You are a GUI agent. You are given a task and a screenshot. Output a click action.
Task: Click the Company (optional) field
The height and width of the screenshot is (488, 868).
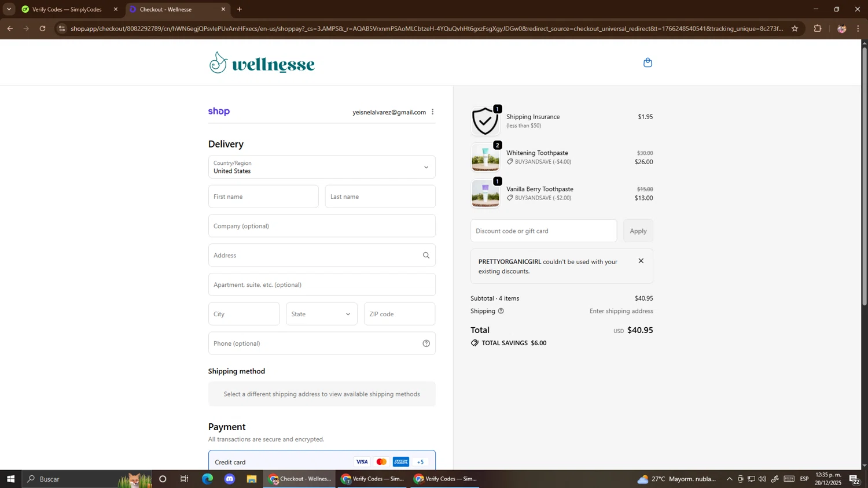pyautogui.click(x=322, y=226)
